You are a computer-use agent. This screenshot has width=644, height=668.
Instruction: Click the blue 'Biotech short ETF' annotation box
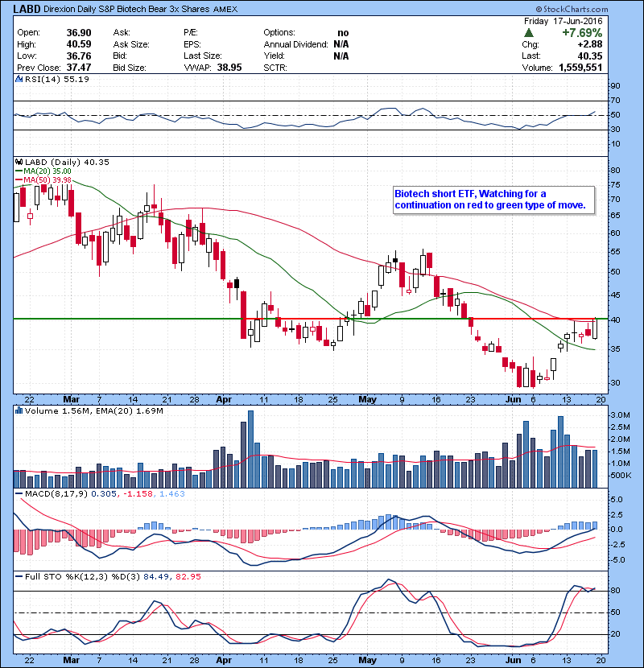click(493, 200)
